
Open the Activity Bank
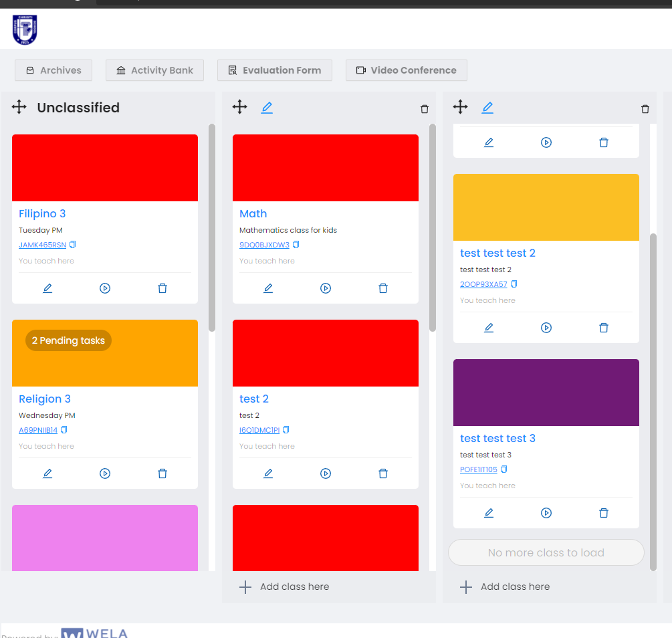click(x=154, y=70)
